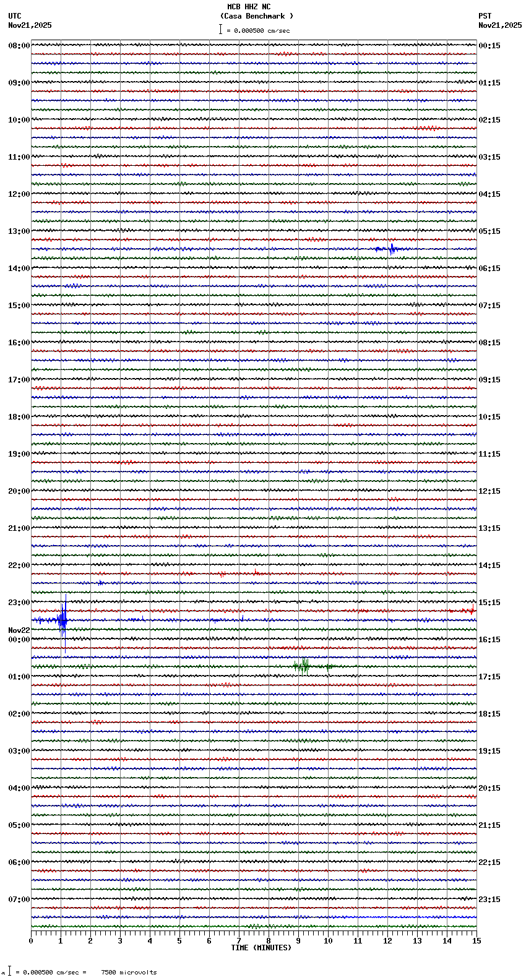Click the '17:15' PST time label

click(x=489, y=677)
